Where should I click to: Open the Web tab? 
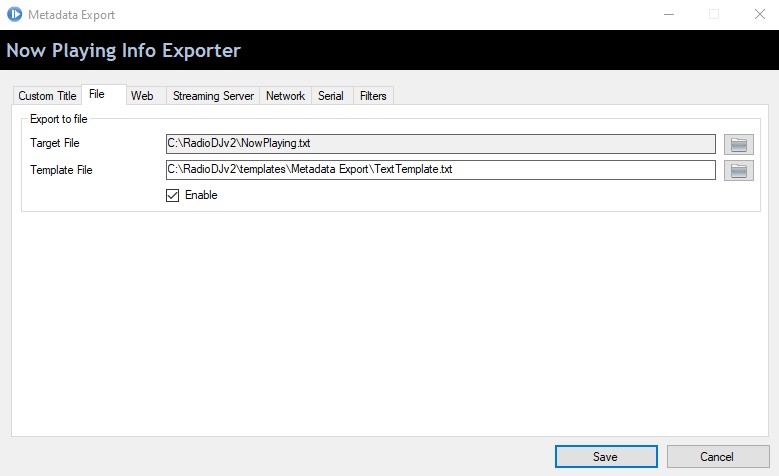(142, 95)
